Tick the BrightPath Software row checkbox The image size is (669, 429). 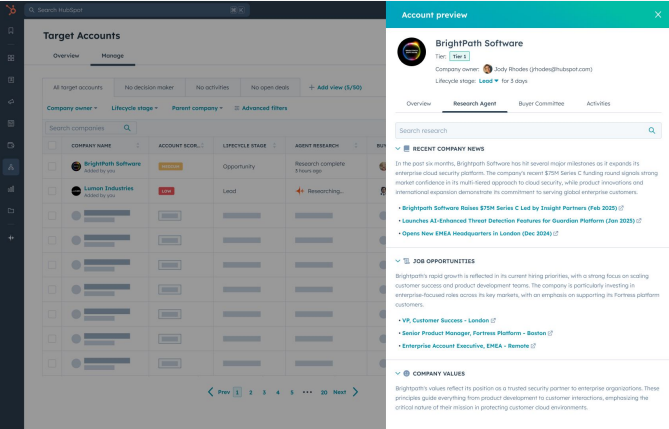pyautogui.click(x=53, y=165)
